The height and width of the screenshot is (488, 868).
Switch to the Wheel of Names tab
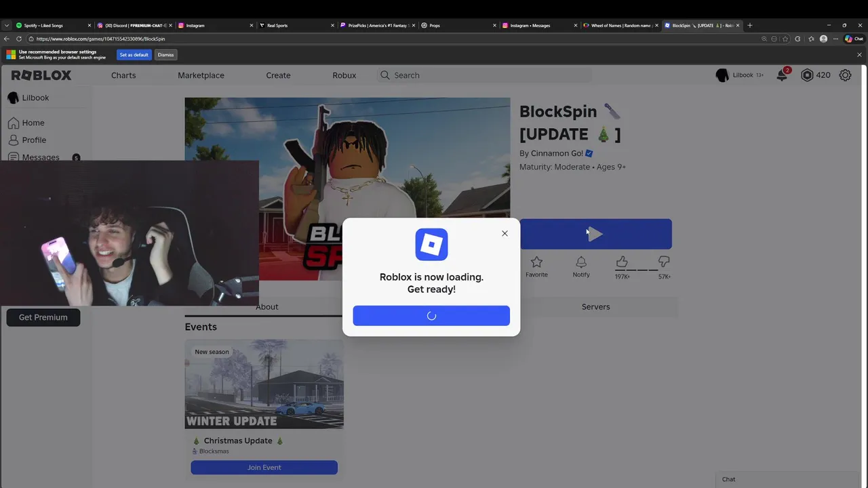620,25
